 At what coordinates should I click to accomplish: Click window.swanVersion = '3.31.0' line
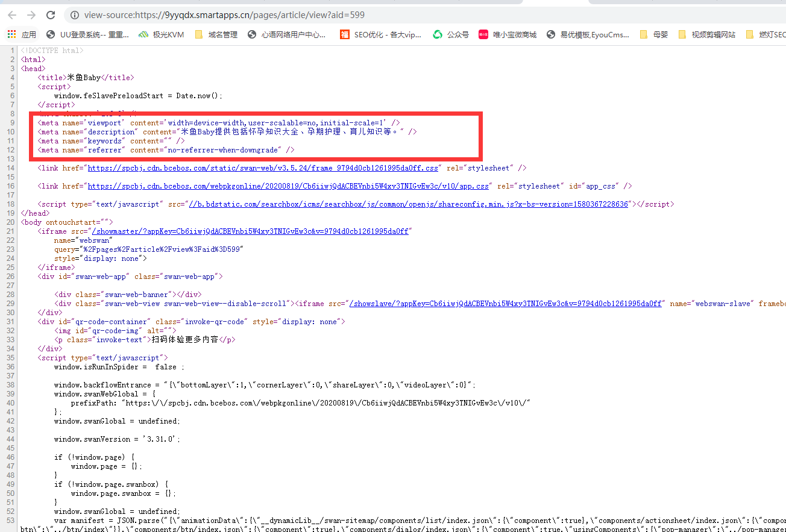117,439
